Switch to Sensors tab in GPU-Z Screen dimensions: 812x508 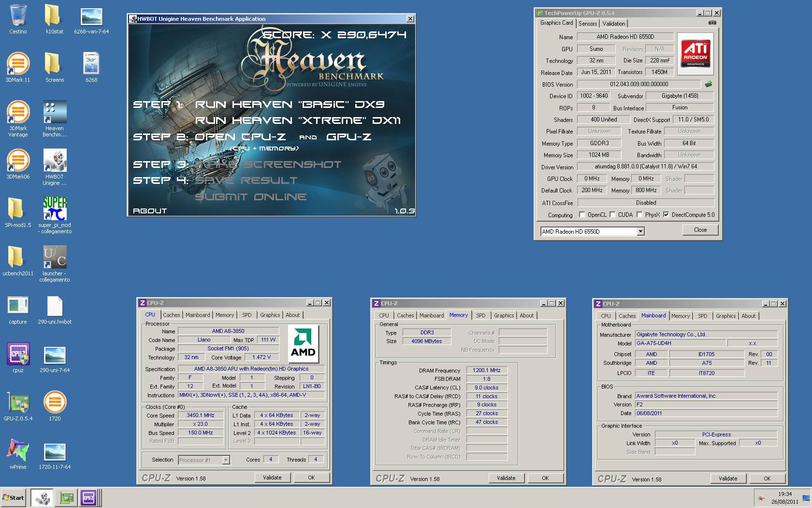pos(588,24)
